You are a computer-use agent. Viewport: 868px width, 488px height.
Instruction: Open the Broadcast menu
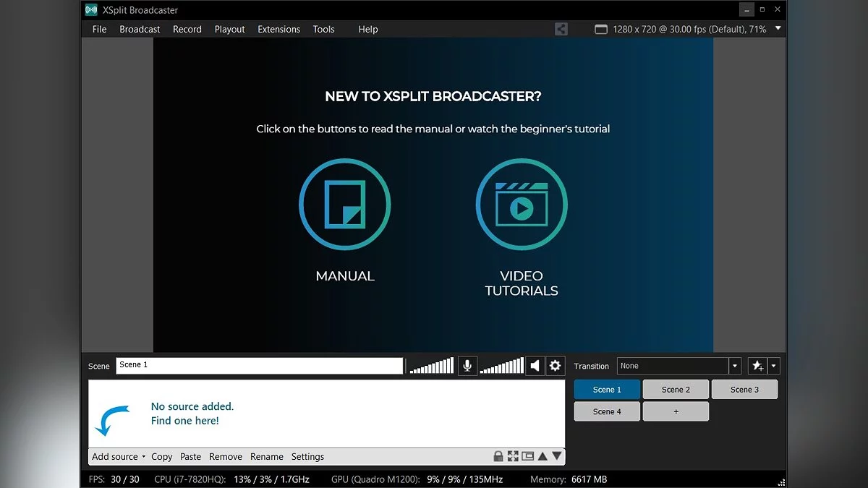pyautogui.click(x=140, y=30)
